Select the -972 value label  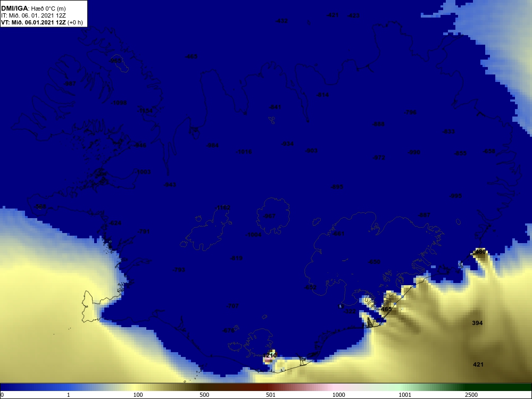coord(379,158)
